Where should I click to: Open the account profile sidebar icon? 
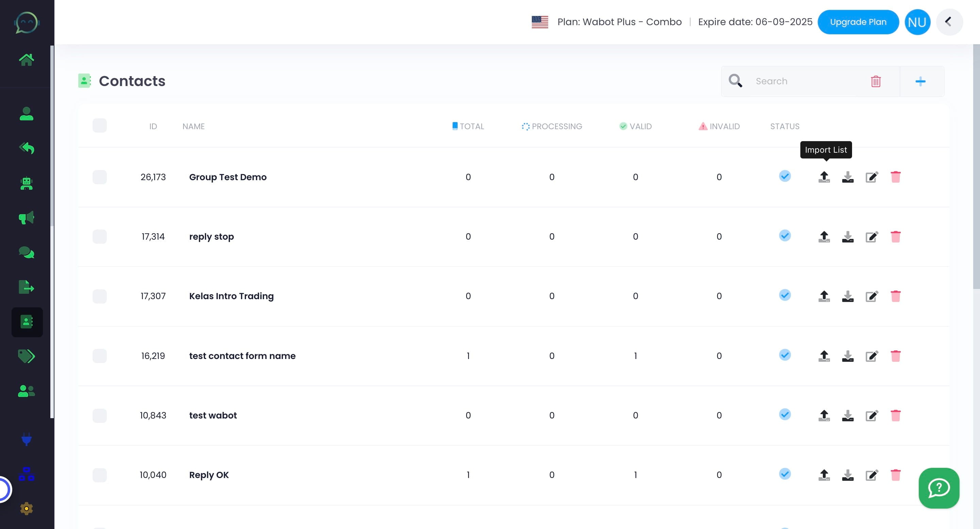pyautogui.click(x=26, y=114)
